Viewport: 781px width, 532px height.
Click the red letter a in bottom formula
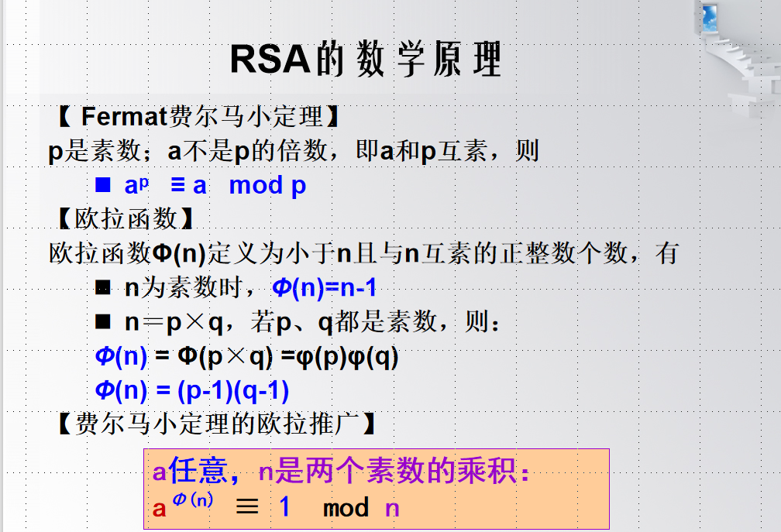click(159, 508)
